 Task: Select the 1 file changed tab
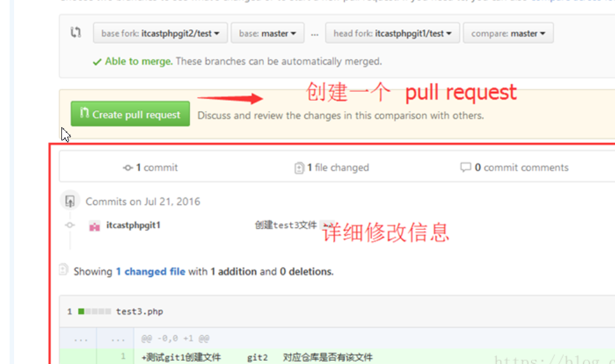[331, 168]
